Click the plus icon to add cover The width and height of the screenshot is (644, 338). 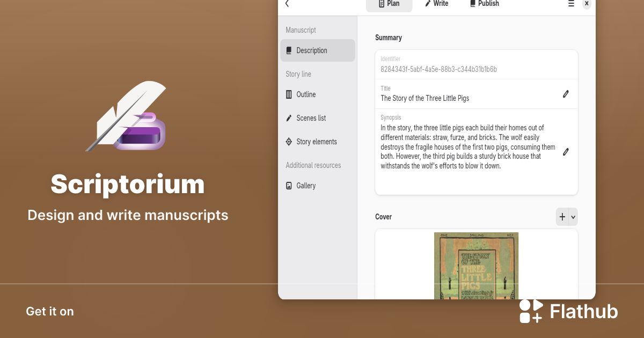(x=562, y=217)
